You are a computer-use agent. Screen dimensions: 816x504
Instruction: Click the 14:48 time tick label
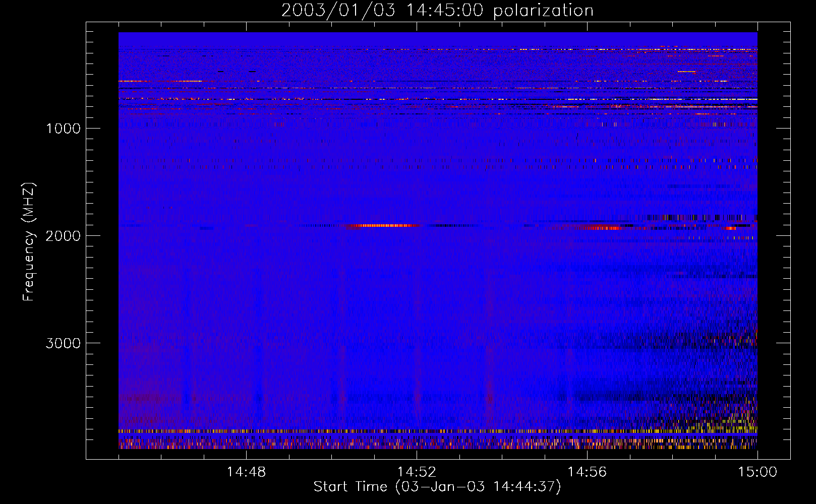(246, 472)
